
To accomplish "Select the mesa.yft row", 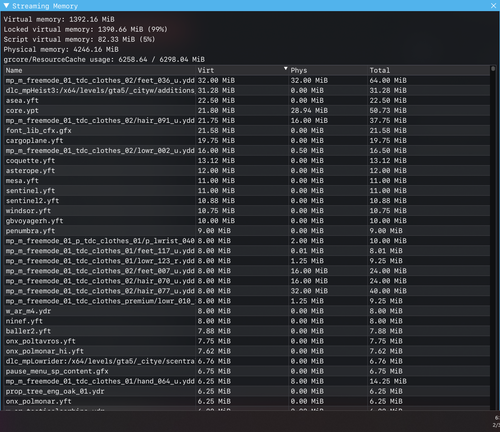I will [247, 181].
